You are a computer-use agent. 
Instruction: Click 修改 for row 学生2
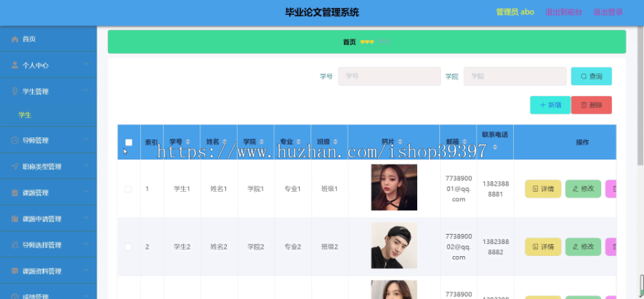coord(583,247)
